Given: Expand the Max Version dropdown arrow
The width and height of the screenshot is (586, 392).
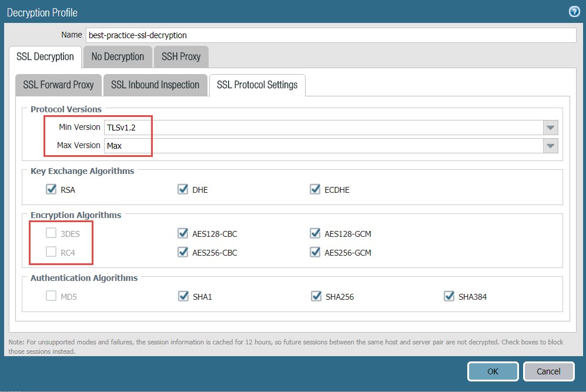Looking at the screenshot, I should (x=550, y=146).
